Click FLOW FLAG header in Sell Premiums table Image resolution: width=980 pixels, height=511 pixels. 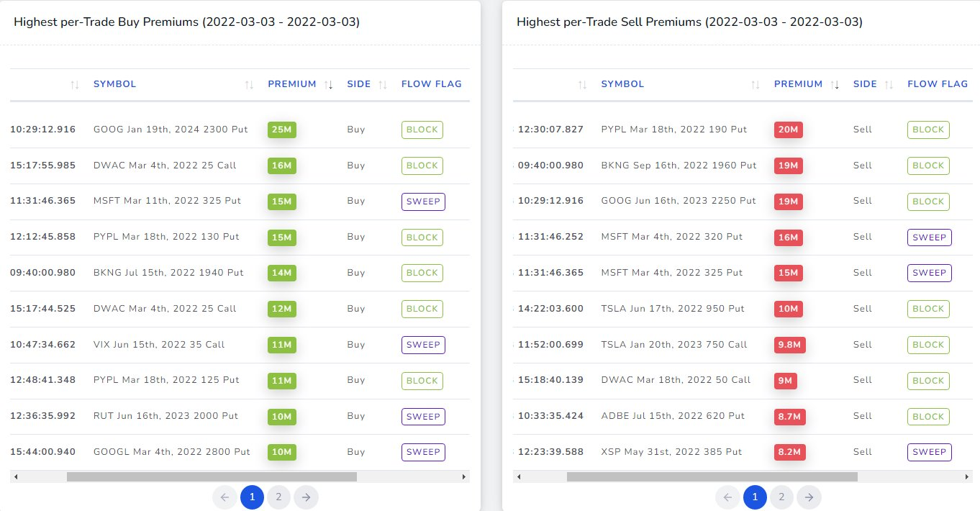(x=938, y=84)
